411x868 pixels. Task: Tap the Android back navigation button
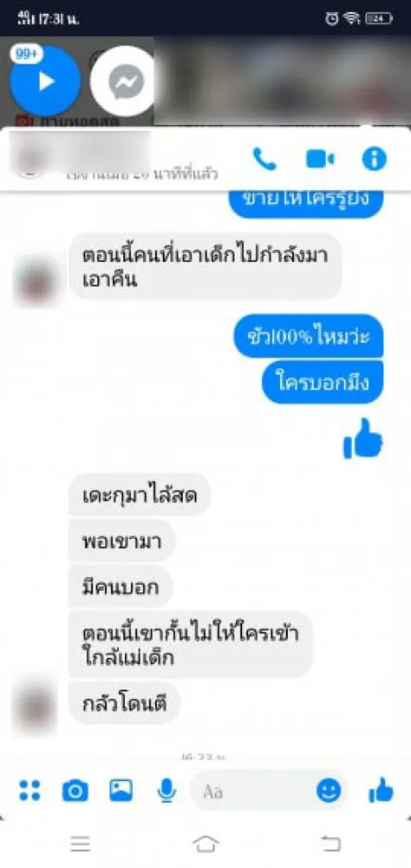(330, 844)
